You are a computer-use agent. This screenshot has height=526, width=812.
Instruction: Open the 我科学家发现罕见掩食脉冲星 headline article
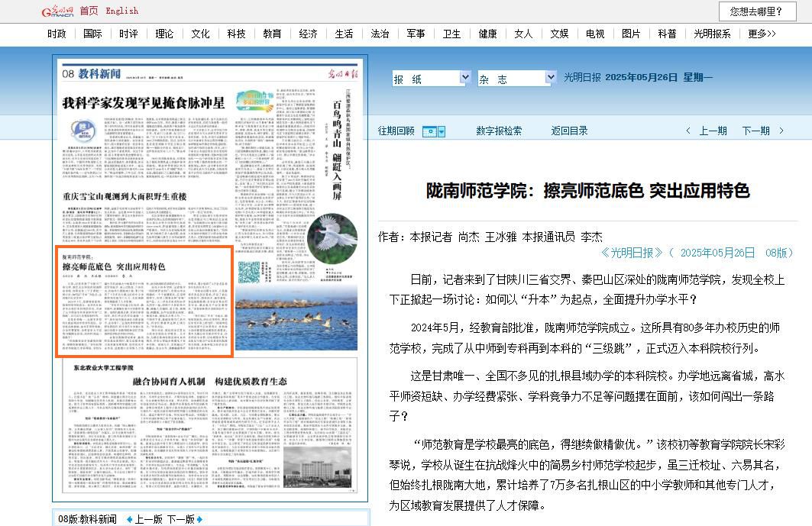pyautogui.click(x=144, y=102)
